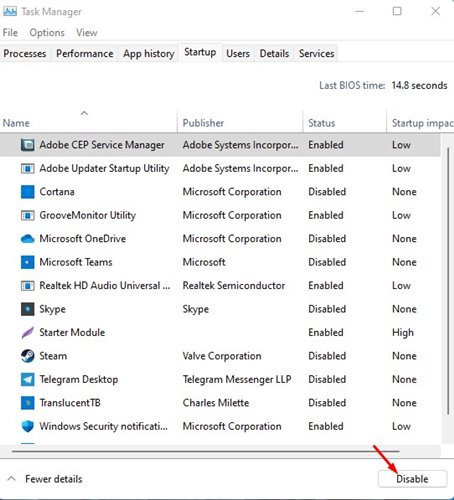Select the Cortana blue square icon
Screen dimensions: 454x500
27,192
